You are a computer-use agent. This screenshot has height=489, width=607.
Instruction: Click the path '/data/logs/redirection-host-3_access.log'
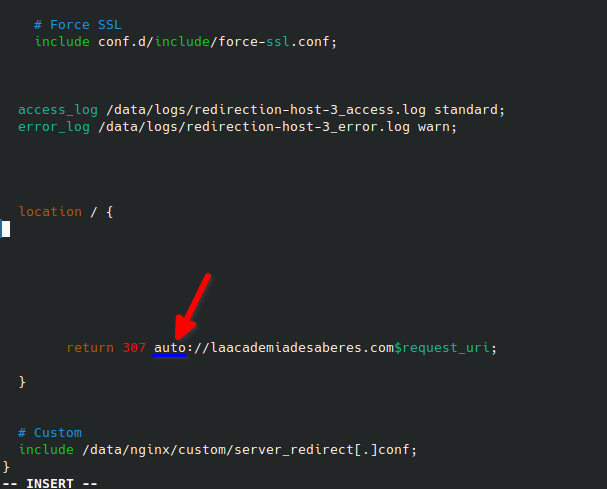[x=266, y=110]
